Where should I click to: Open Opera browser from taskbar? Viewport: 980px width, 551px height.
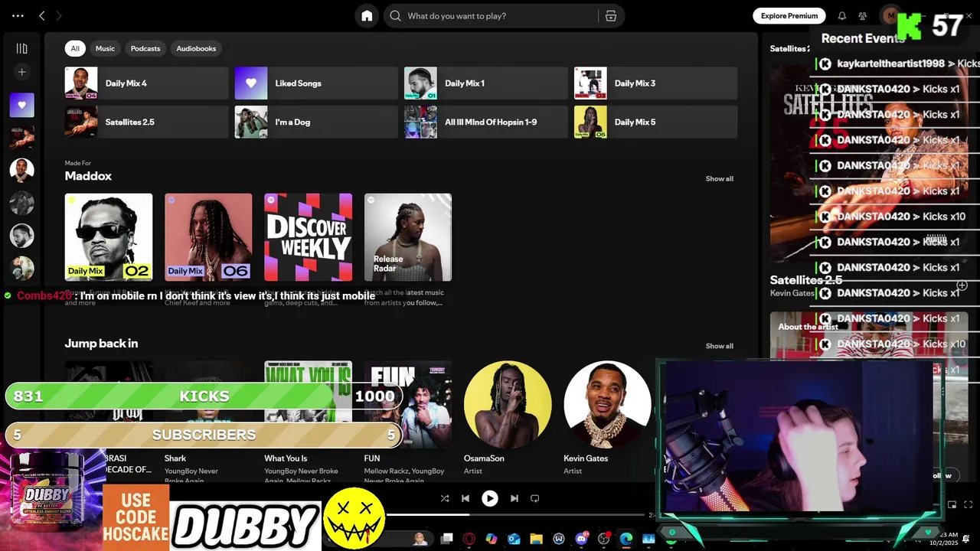coord(469,539)
